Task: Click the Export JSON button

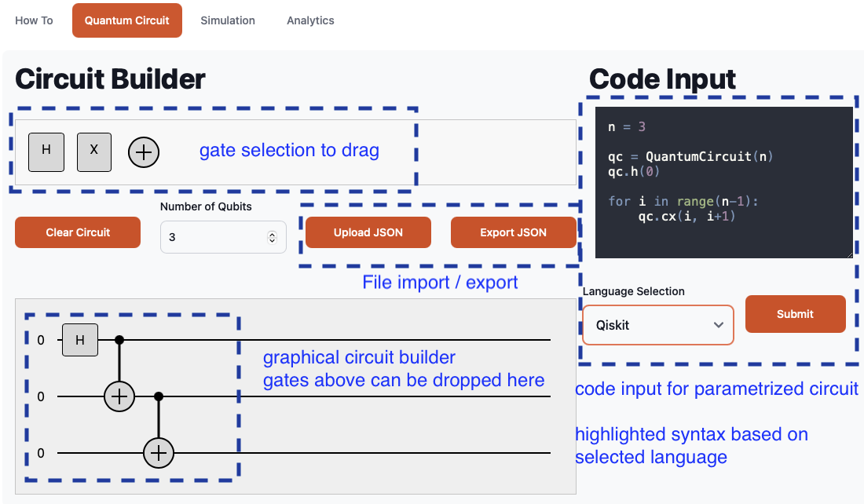Action: pos(513,232)
